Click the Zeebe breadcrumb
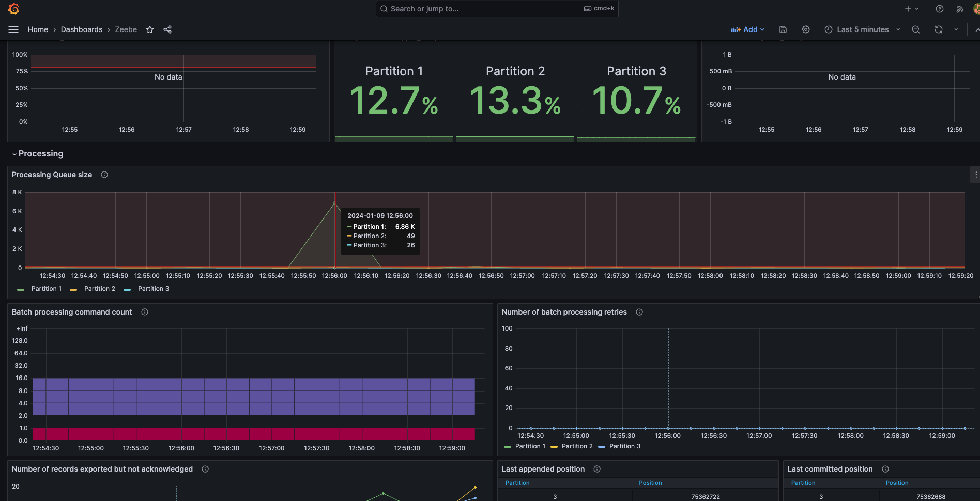 tap(126, 29)
